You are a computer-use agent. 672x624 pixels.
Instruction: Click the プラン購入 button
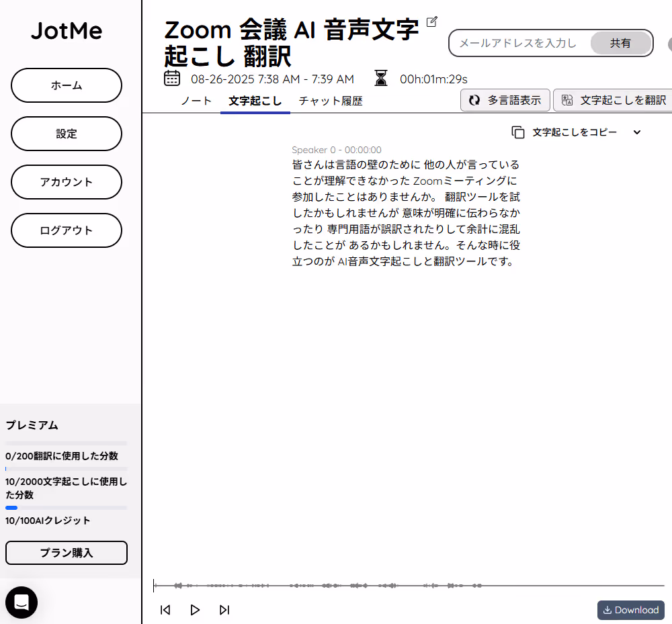click(x=67, y=553)
